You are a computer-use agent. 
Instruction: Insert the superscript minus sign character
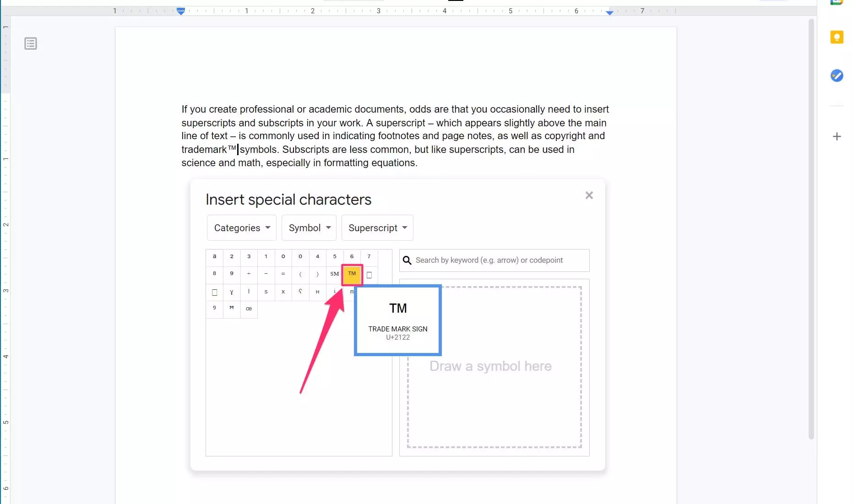pyautogui.click(x=266, y=274)
